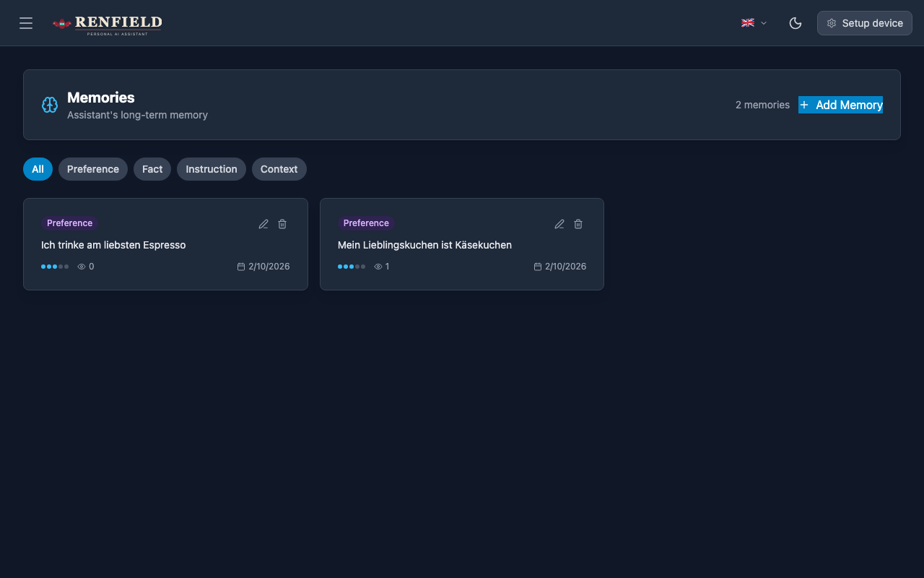
Task: Click the Renfield logo in the header
Action: (x=107, y=25)
